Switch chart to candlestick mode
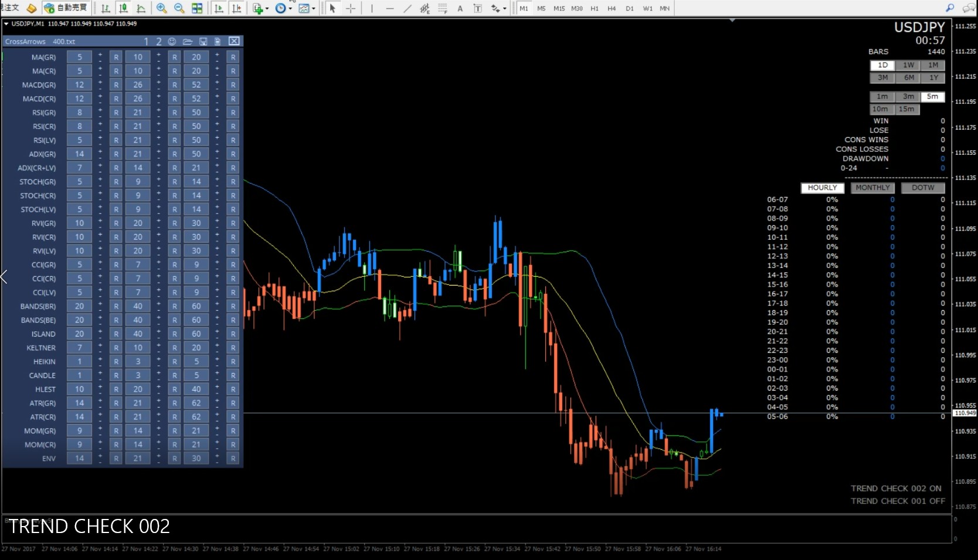978x560 pixels. pos(123,8)
